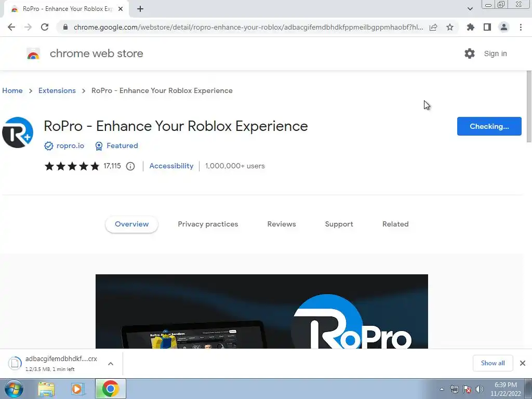Open Chrome profile avatar
Image resolution: width=532 pixels, height=399 pixels.
[504, 27]
